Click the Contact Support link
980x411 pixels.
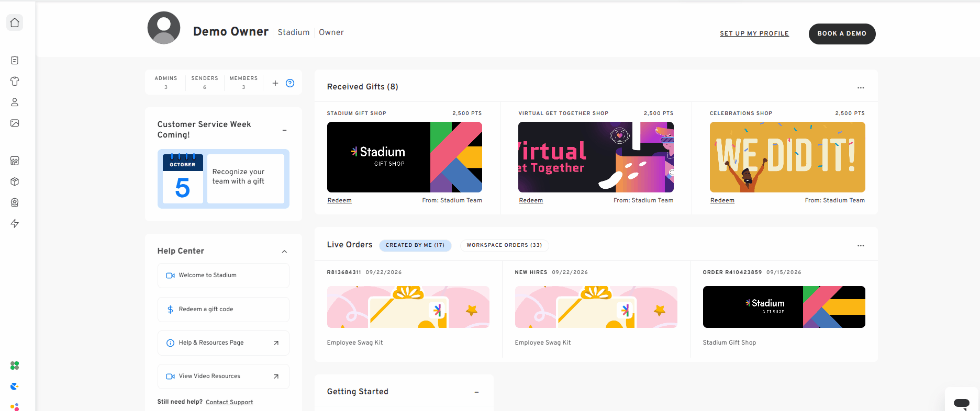click(x=229, y=402)
